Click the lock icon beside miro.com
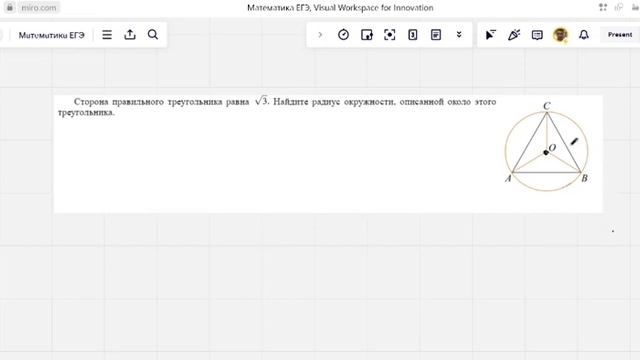 click(x=10, y=7)
